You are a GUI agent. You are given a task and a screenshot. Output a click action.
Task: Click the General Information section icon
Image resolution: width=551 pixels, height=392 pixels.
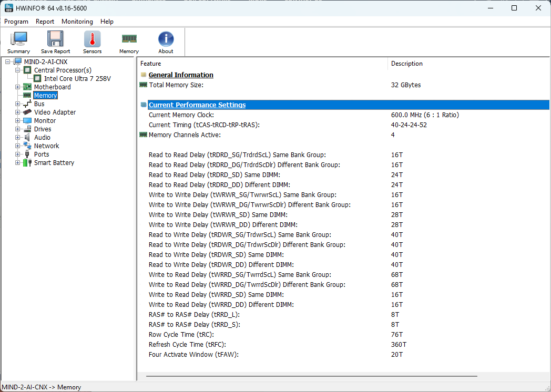coord(144,75)
